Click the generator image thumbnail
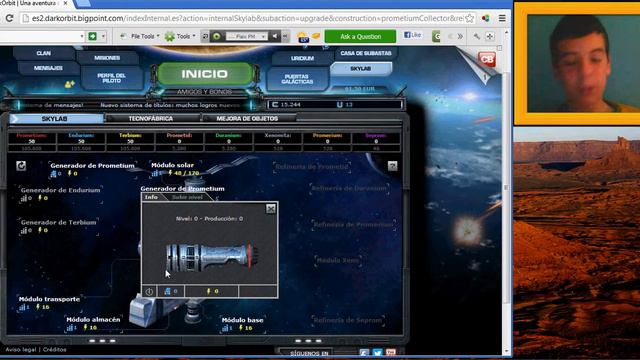The height and width of the screenshot is (360, 640). (212, 257)
